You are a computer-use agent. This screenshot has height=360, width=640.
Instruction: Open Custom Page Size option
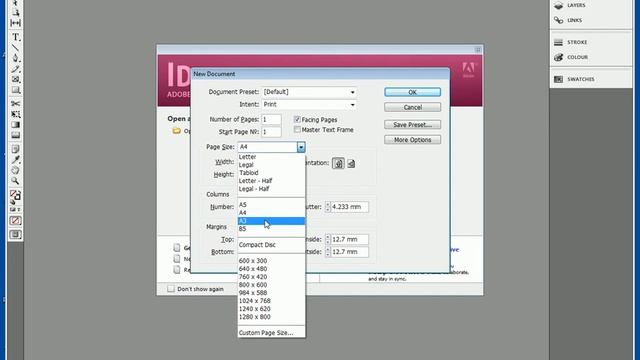271,333
